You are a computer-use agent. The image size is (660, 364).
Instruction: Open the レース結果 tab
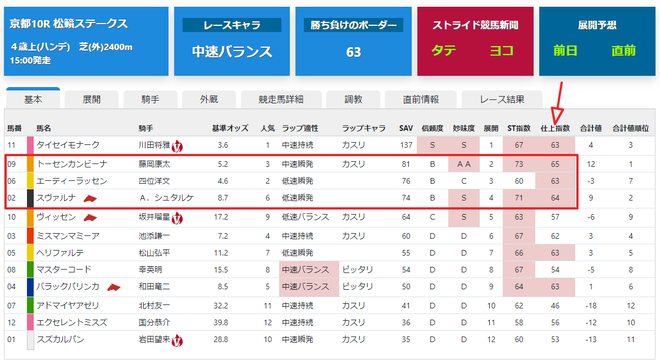click(502, 99)
